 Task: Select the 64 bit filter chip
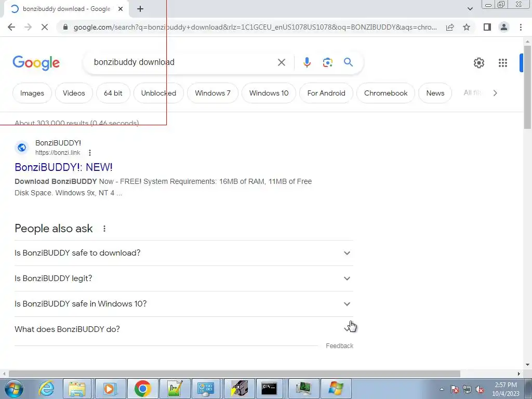(113, 93)
